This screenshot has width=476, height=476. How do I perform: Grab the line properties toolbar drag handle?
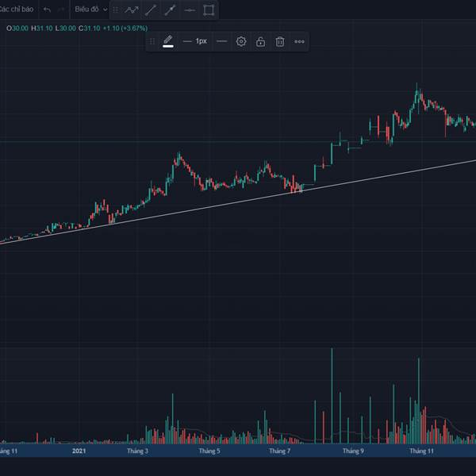(x=152, y=41)
